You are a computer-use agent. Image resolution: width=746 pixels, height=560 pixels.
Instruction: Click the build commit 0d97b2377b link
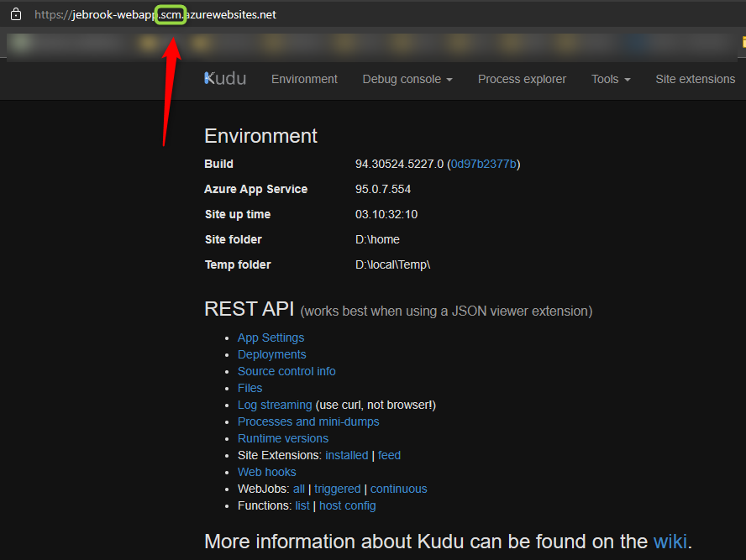point(483,164)
